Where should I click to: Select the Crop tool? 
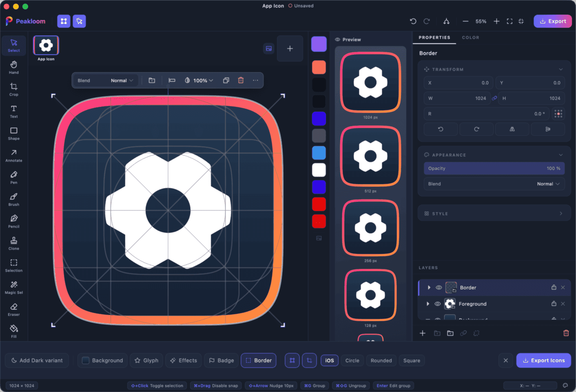pyautogui.click(x=14, y=90)
